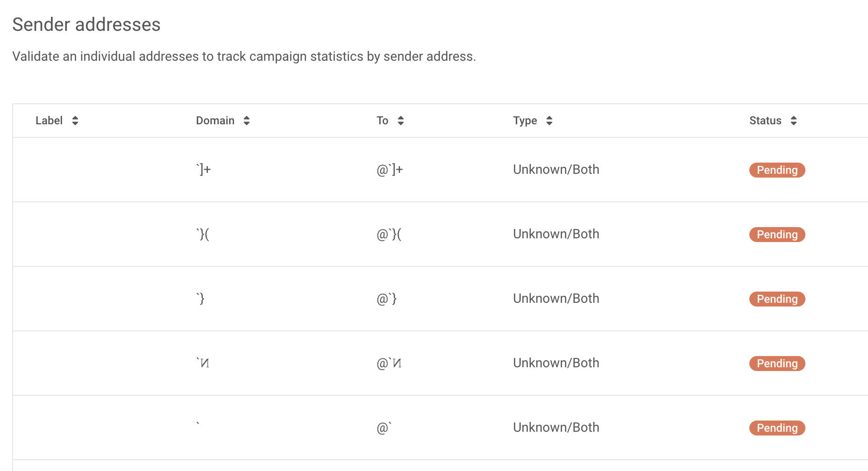Toggle Status column sort arrows
868x471 pixels.
coord(794,121)
